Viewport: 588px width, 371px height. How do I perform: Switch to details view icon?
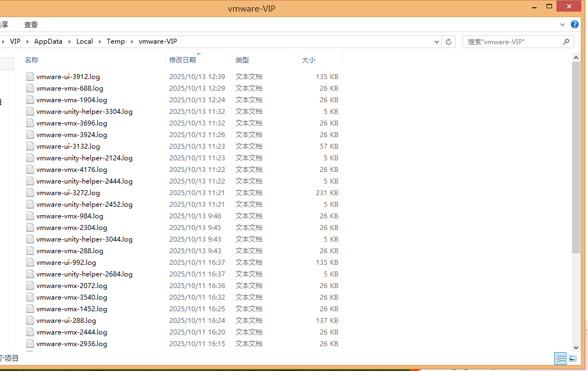[x=560, y=359]
